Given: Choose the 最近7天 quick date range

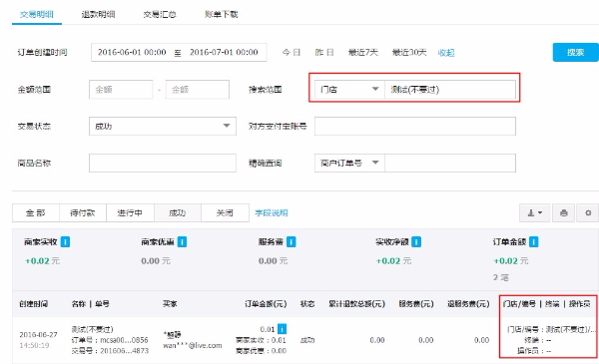Looking at the screenshot, I should (363, 52).
